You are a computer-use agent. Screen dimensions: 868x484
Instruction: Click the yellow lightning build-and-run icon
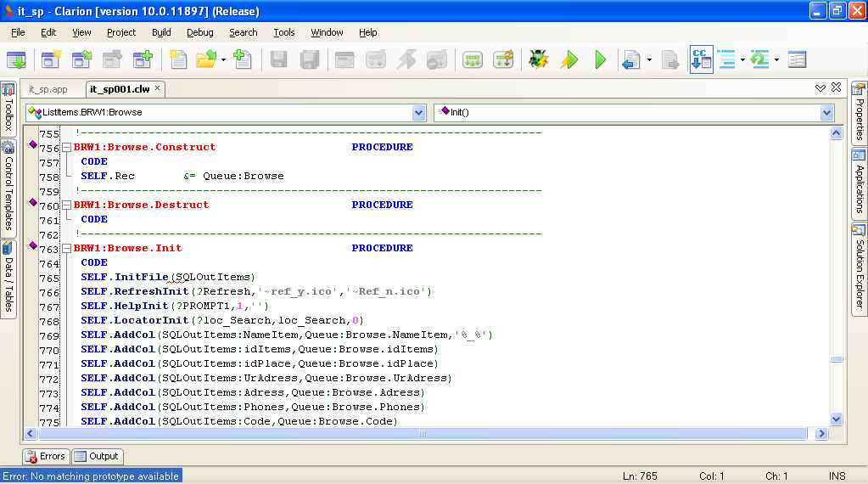coord(569,59)
